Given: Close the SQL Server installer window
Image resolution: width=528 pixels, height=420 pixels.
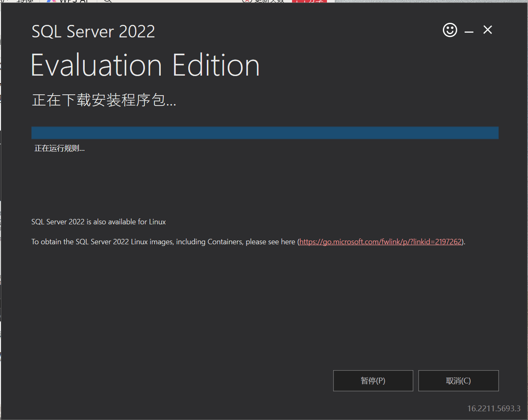Looking at the screenshot, I should pos(488,30).
